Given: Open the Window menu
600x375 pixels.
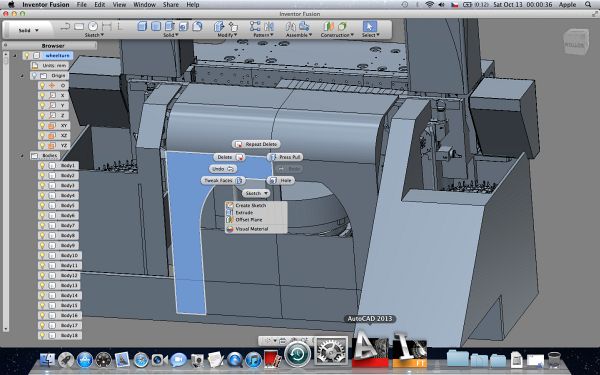Looking at the screenshot, I should tap(144, 5).
